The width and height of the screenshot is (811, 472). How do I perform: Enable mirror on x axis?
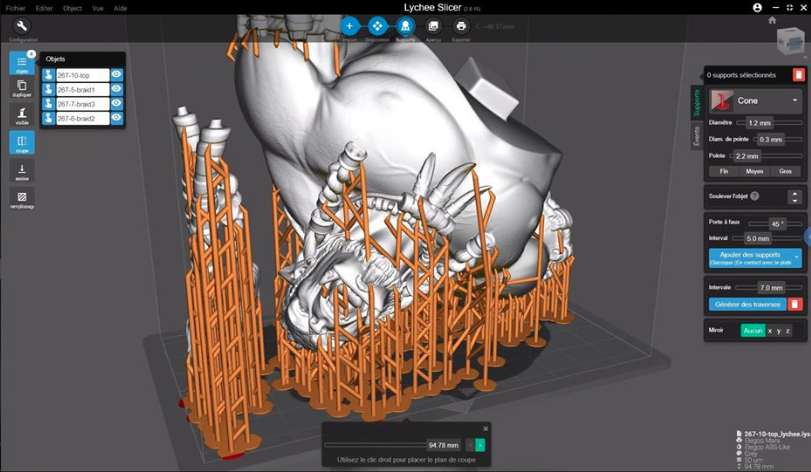click(x=770, y=331)
